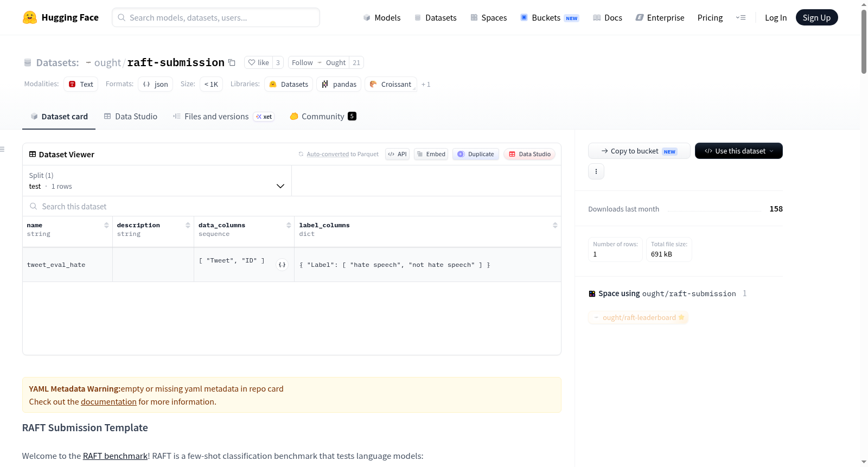Open Enterprise in top navigation
Screen dimensions: 868x467
click(x=660, y=17)
